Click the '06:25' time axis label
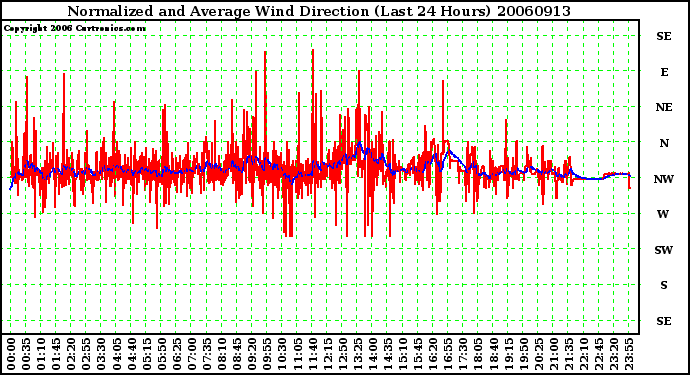 [x=177, y=354]
